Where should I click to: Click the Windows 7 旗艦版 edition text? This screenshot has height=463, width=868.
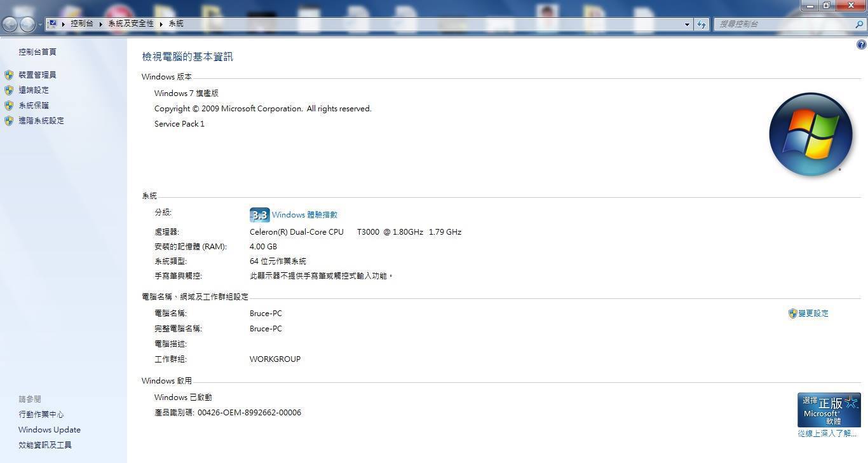click(x=186, y=93)
